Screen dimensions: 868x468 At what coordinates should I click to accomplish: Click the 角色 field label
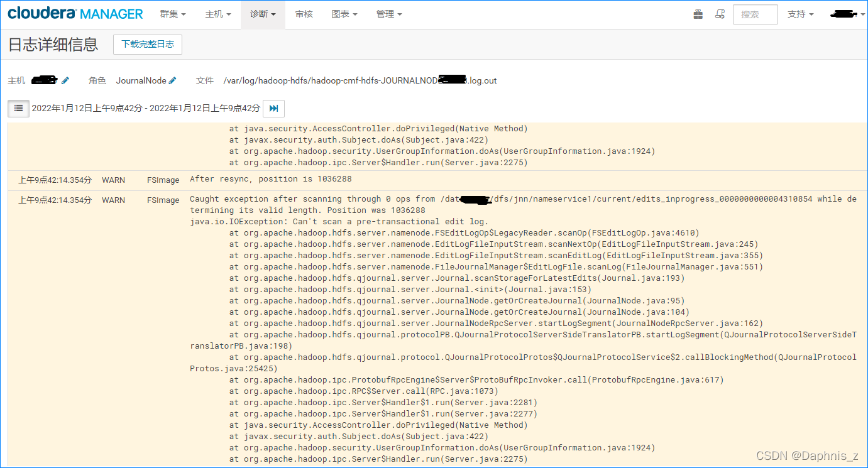click(x=97, y=80)
